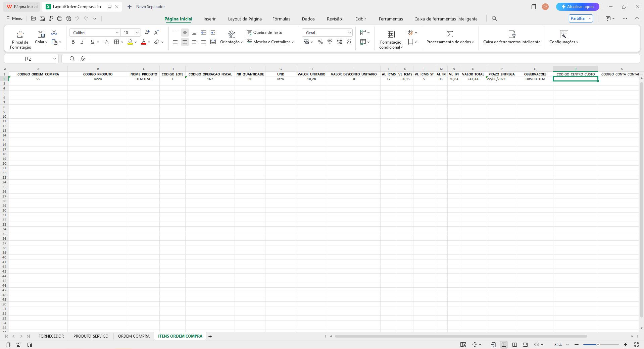Open the Dados ribbon tab

(x=308, y=19)
